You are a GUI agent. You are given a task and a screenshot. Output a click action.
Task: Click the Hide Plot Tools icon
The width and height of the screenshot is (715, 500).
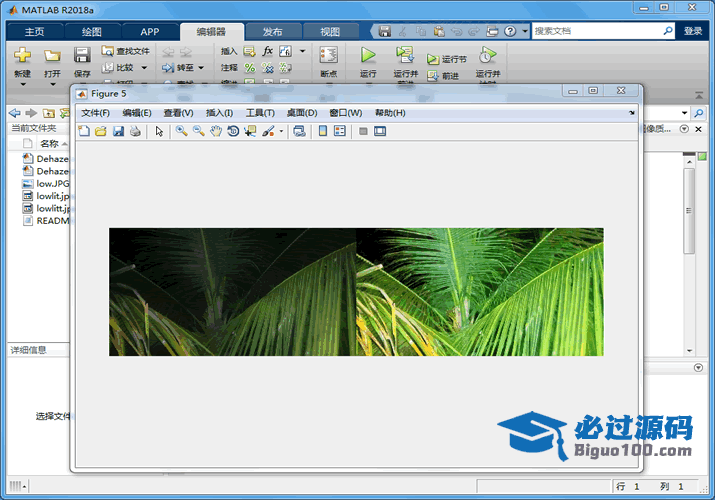point(363,131)
